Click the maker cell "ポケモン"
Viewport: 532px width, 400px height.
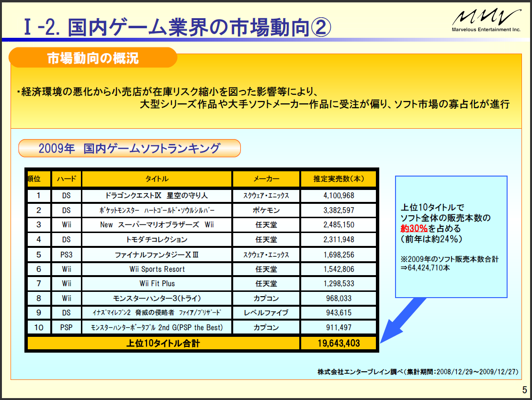point(266,210)
